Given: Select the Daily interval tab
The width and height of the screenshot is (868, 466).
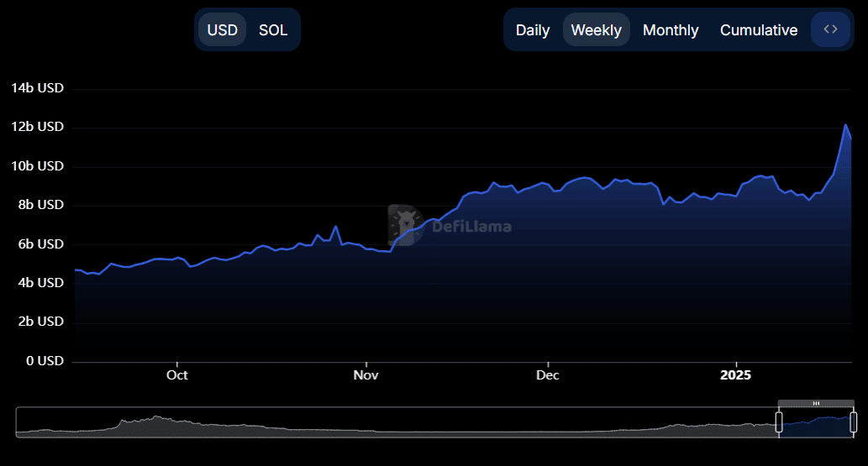Looking at the screenshot, I should 533,30.
